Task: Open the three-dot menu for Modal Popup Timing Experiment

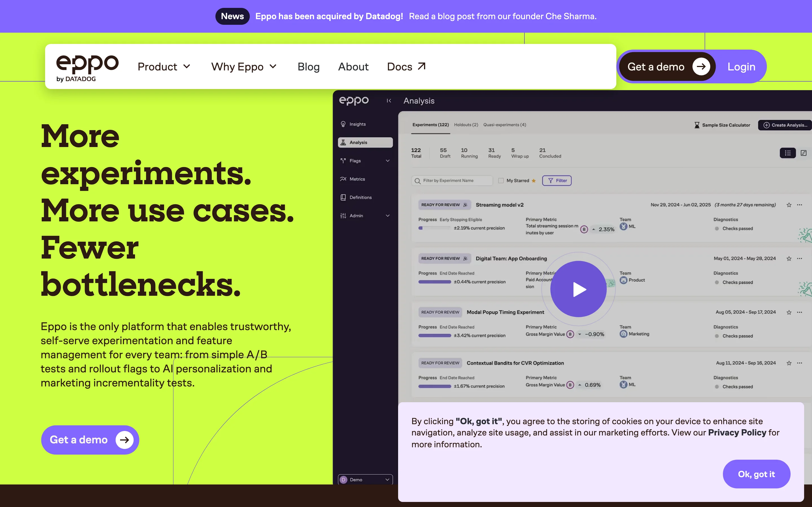Action: pyautogui.click(x=800, y=312)
